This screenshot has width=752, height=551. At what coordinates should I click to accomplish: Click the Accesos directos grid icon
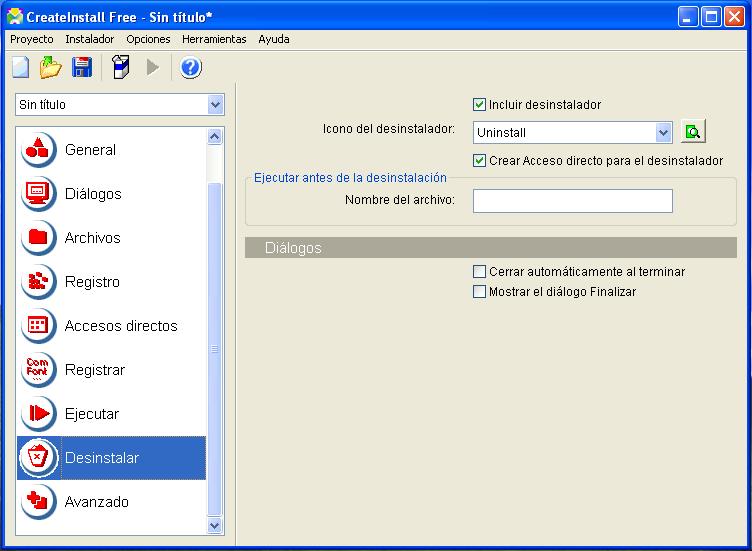pos(38,326)
